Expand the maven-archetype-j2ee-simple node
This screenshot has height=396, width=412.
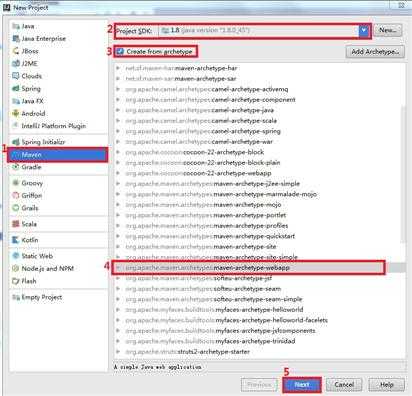(x=118, y=183)
